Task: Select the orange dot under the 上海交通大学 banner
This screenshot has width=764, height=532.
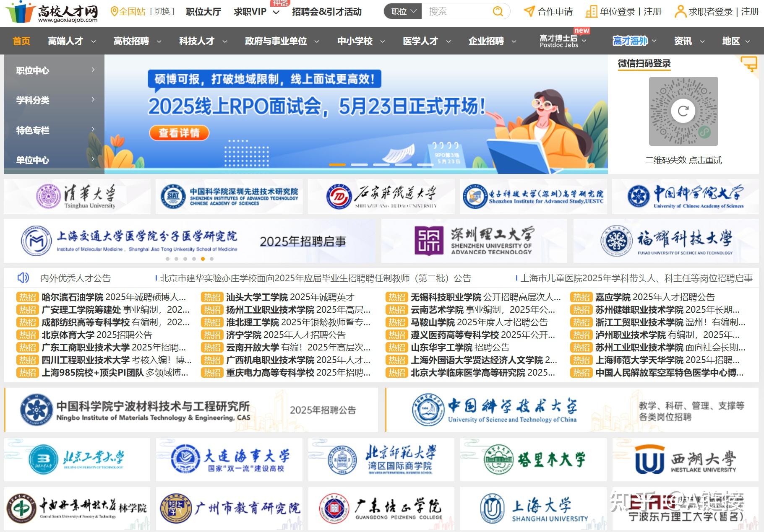Action: pyautogui.click(x=203, y=259)
